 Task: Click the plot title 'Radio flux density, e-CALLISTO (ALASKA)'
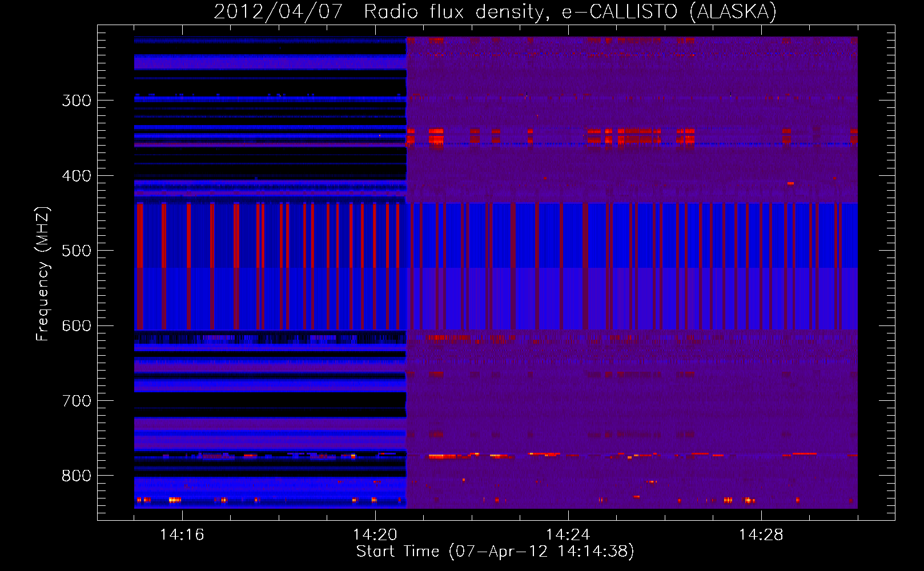[x=571, y=11]
